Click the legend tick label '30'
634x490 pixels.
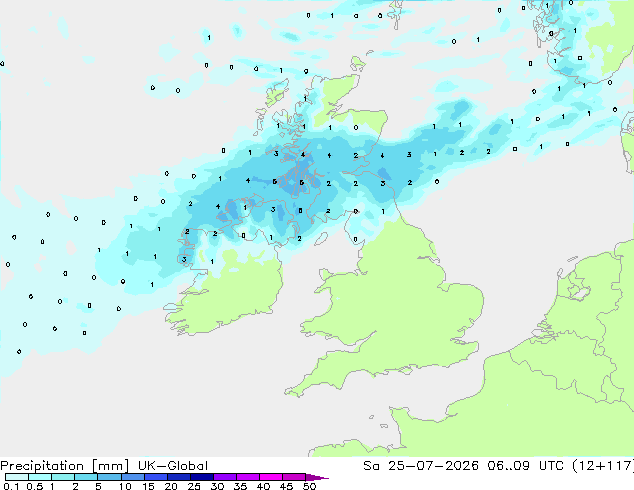218,486
